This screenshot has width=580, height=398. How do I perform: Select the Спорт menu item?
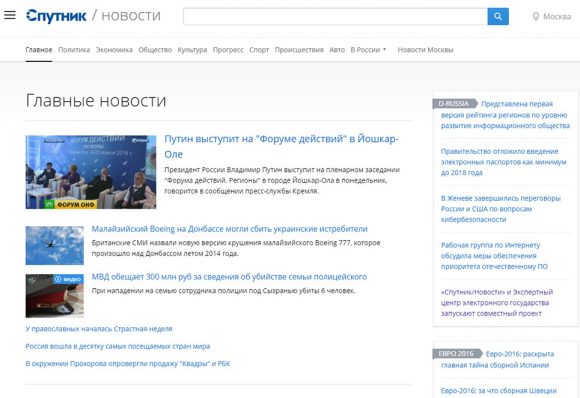(259, 50)
